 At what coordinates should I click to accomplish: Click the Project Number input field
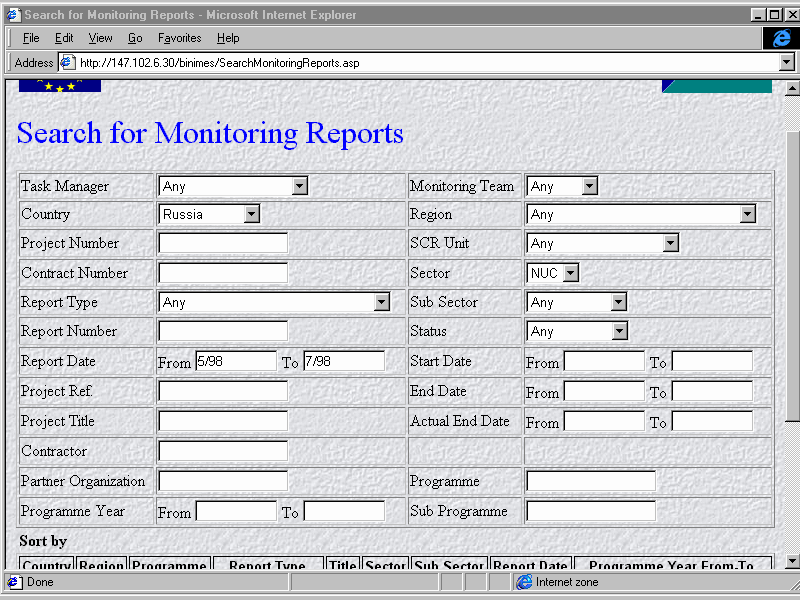pyautogui.click(x=222, y=243)
